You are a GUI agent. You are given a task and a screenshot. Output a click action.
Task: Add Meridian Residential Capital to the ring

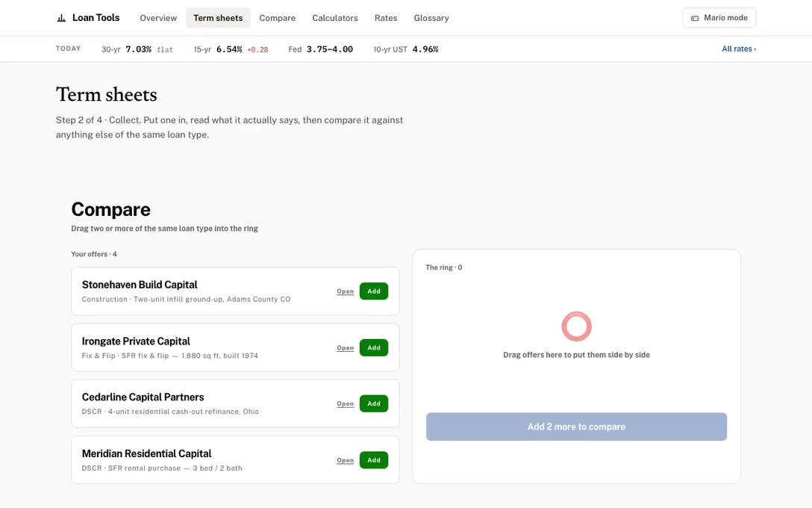(x=374, y=460)
